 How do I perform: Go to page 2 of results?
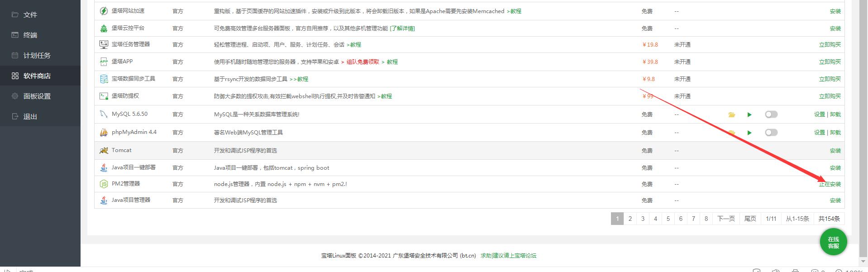(x=630, y=219)
